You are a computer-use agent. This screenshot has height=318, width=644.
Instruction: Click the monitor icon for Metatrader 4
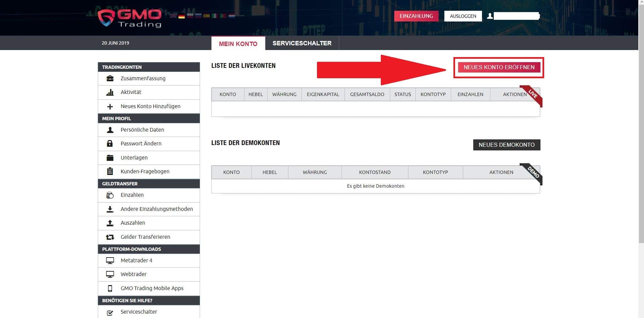[x=110, y=261]
